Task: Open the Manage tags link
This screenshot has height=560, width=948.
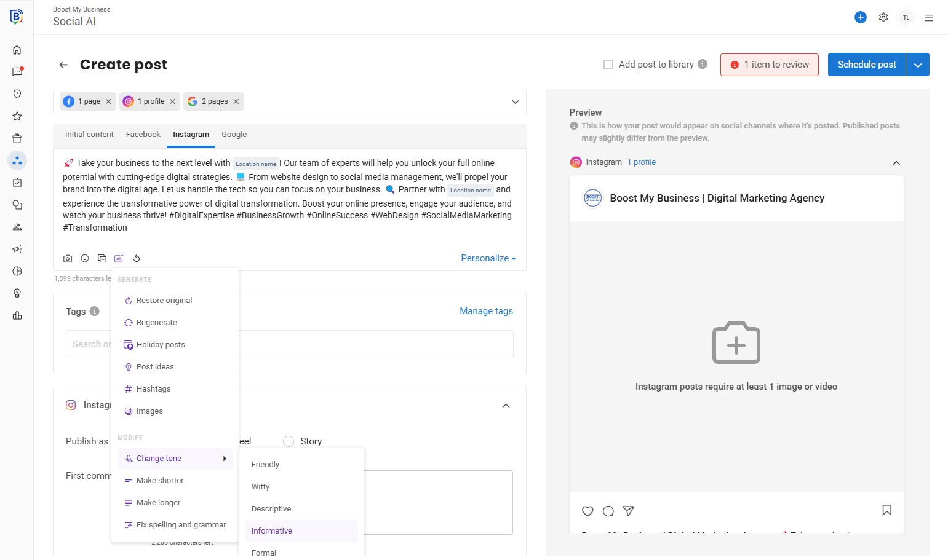Action: 486,311
